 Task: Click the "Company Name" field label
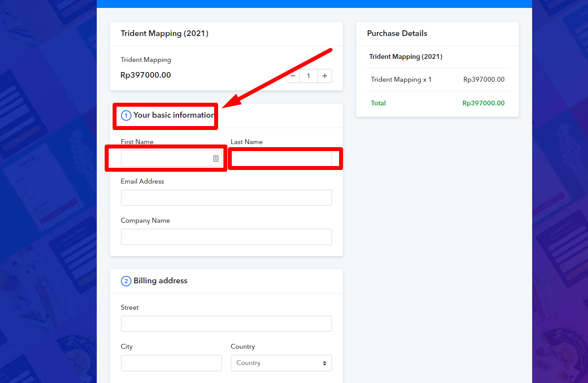coord(145,220)
